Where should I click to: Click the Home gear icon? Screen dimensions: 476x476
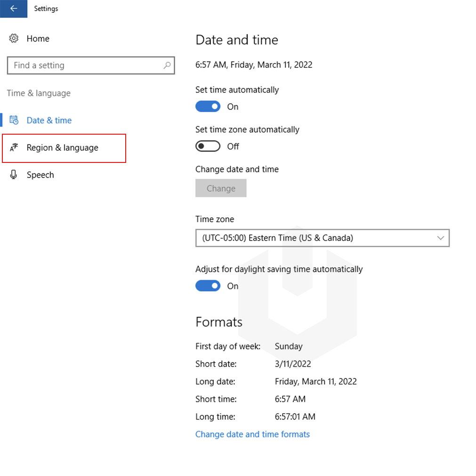click(14, 39)
